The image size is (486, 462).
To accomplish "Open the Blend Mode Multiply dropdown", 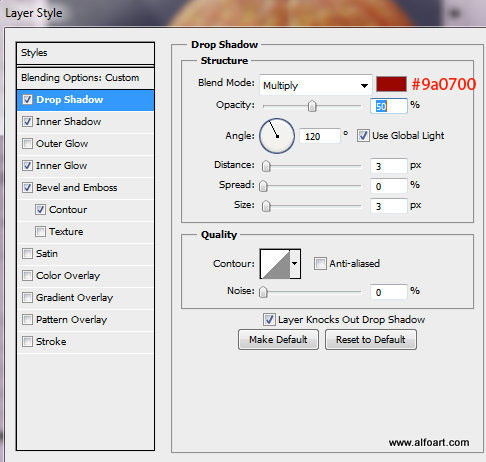I will tap(316, 86).
